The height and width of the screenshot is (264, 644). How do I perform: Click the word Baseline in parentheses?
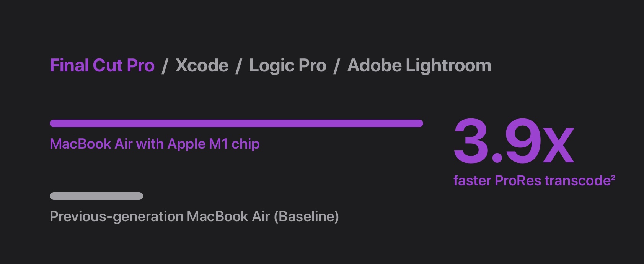coord(308,217)
